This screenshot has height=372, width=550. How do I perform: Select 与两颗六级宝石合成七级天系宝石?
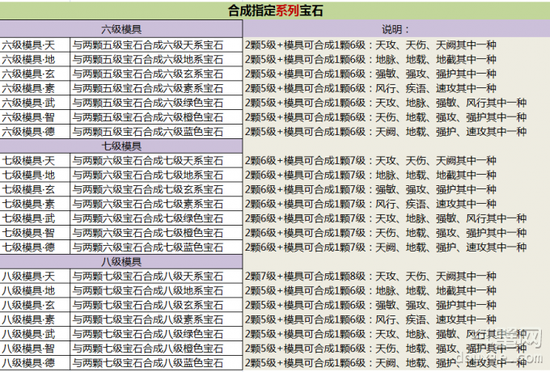(156, 161)
